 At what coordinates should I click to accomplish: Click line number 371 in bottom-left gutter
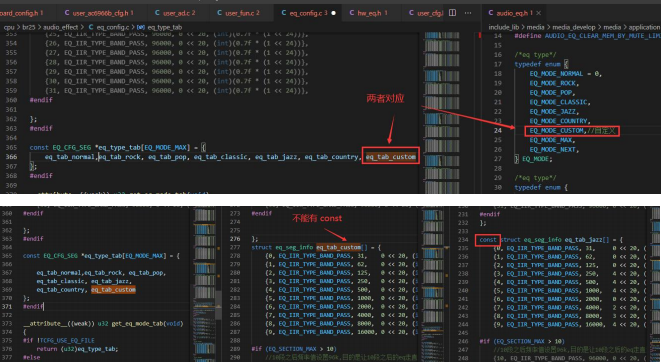7,307
